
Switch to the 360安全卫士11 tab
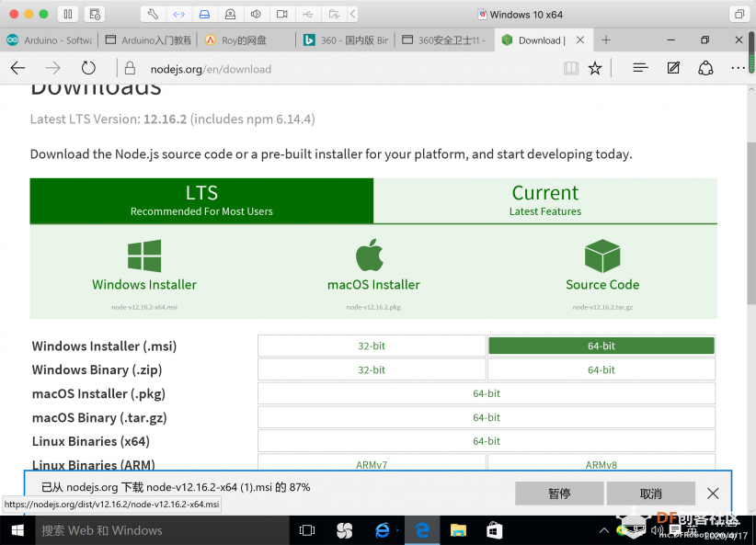(444, 40)
